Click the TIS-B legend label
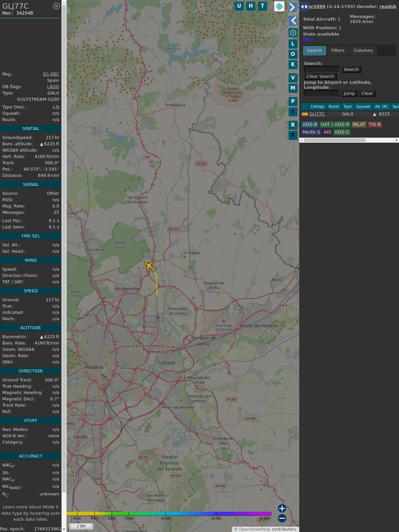399x532 pixels. (375, 125)
